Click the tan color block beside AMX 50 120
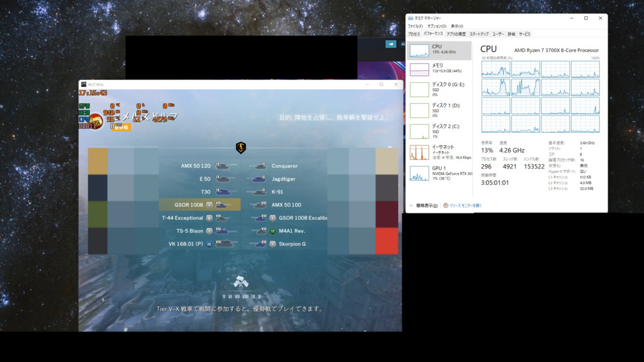Screen dimensions: 644x362 97,161
